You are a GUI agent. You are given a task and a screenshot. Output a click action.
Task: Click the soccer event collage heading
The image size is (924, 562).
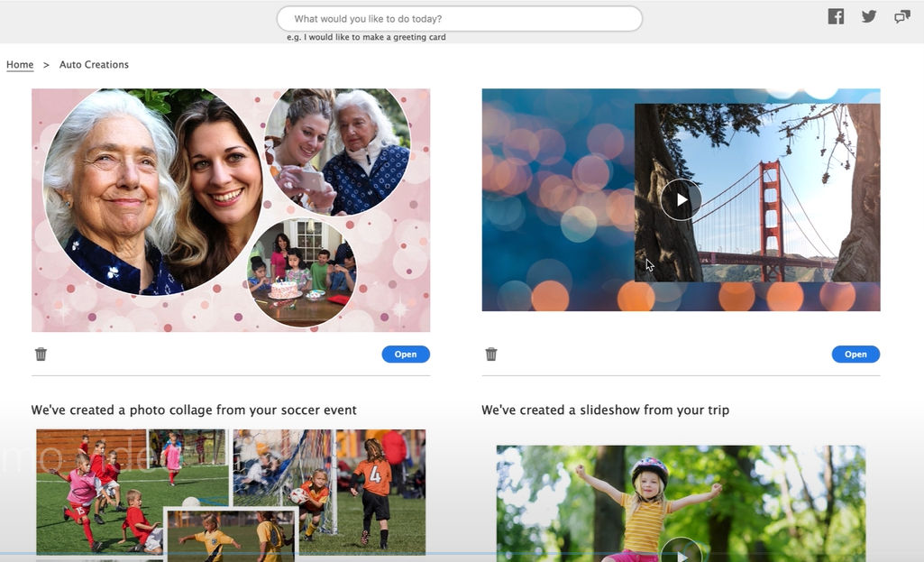(x=194, y=410)
